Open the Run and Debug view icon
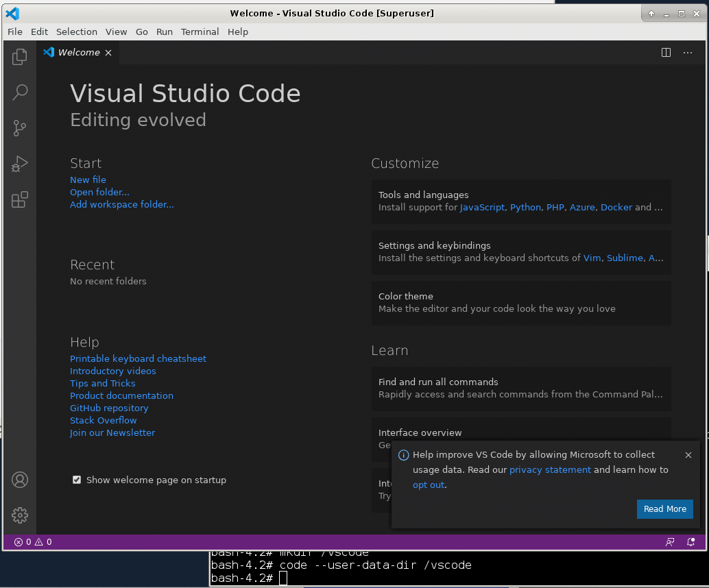This screenshot has width=709, height=588. [19, 164]
